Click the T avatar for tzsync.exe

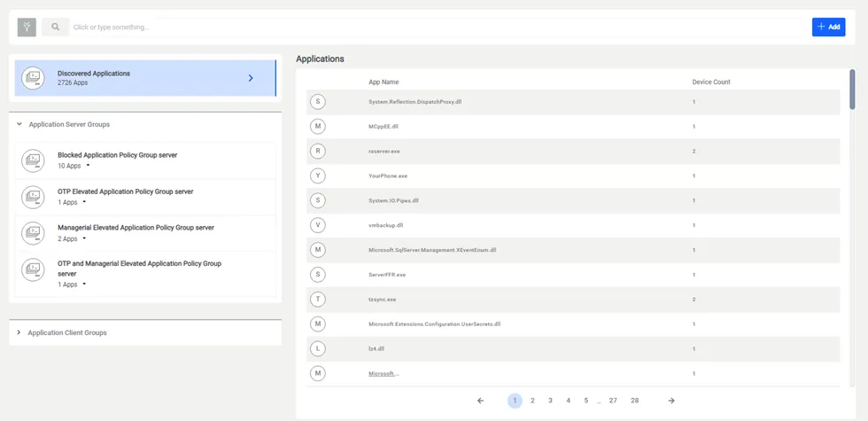click(318, 300)
